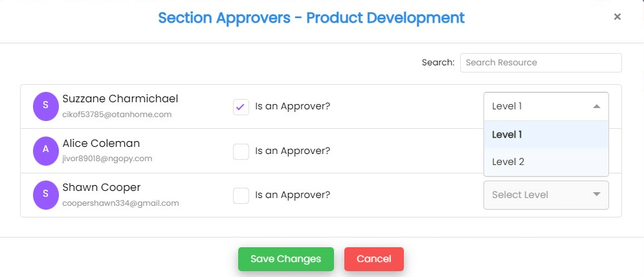
Task: Uncheck approver checkbox for Suzzane Charmichael
Action: coord(241,106)
